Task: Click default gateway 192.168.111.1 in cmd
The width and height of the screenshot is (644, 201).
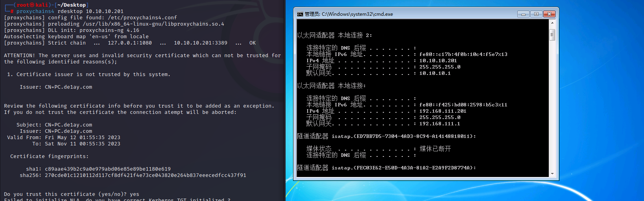Action: tap(439, 124)
